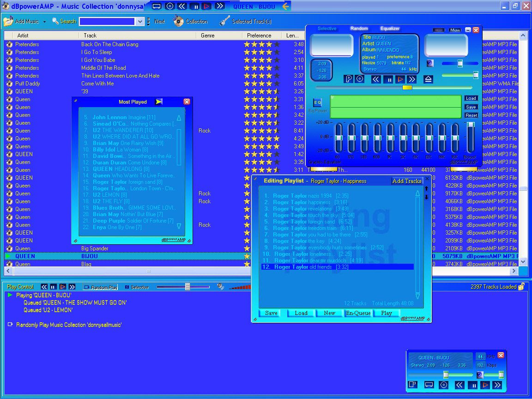This screenshot has width=532, height=399.
Task: Toggle Random Play in Play Control bar
Action: tap(100, 287)
